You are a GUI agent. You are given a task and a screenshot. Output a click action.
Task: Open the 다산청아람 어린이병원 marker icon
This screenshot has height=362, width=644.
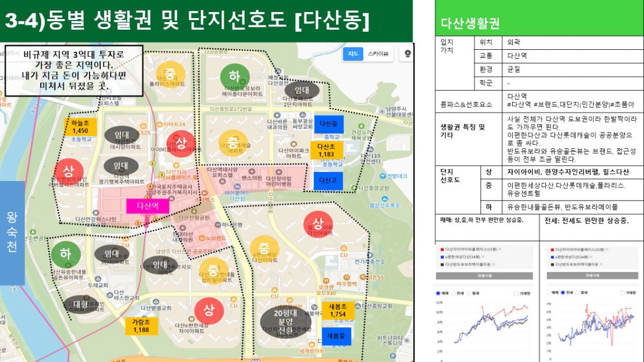pos(279,172)
